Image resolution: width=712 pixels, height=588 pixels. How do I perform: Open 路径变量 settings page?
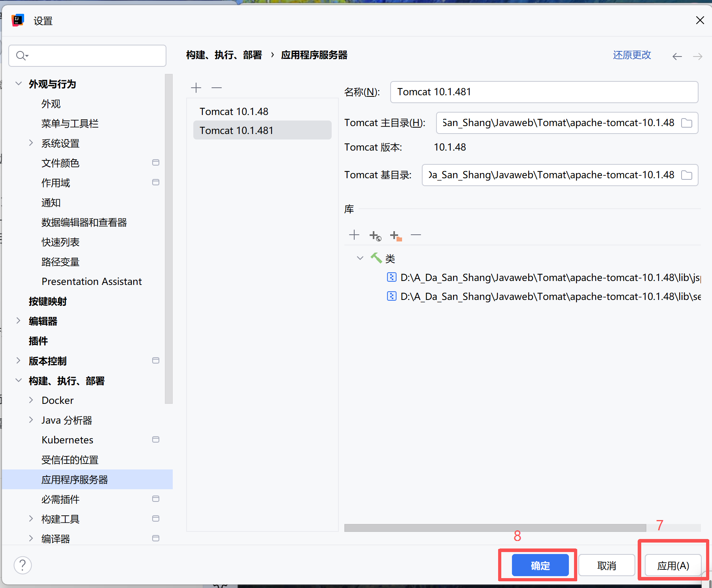tap(60, 262)
